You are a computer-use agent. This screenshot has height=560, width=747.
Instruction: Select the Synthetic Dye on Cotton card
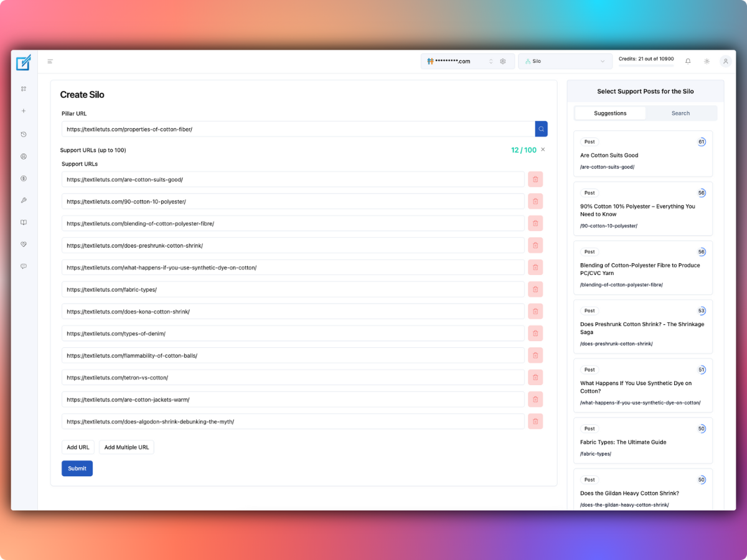pyautogui.click(x=643, y=386)
